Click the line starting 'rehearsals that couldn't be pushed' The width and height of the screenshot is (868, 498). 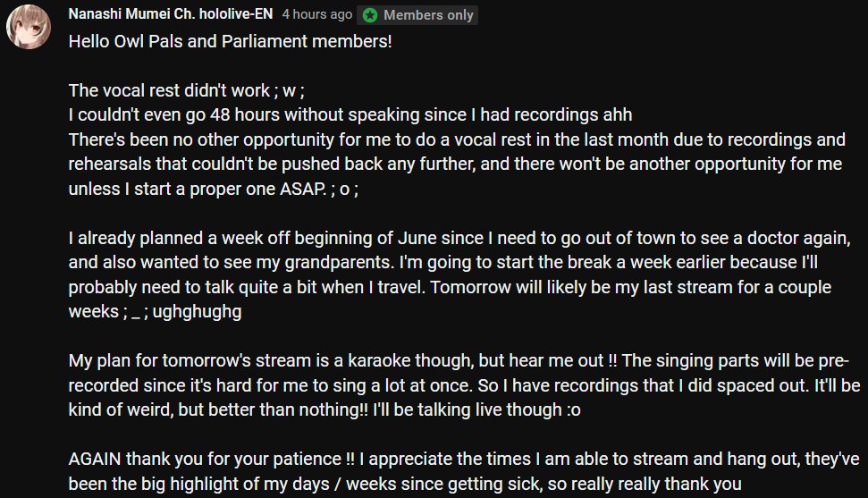pyautogui.click(x=455, y=165)
